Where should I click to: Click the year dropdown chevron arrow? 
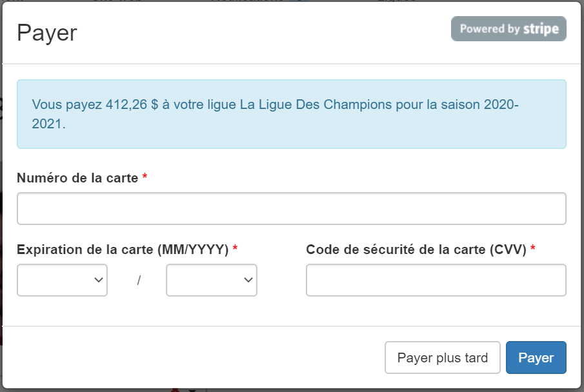coord(248,280)
